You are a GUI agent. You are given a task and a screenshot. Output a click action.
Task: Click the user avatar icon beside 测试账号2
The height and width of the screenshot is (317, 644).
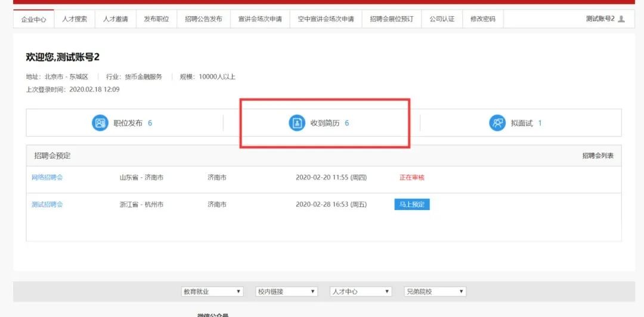(621, 19)
